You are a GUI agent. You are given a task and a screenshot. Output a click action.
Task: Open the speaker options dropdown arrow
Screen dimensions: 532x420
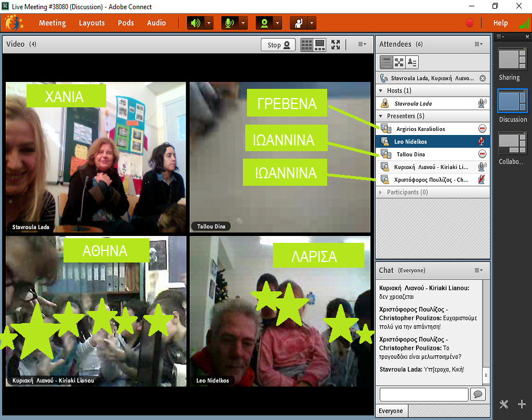tap(209, 23)
